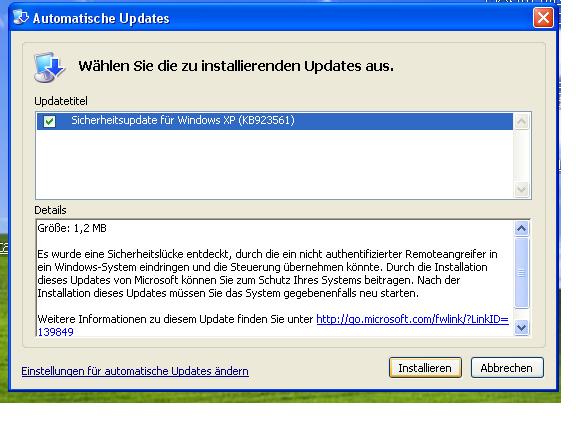This screenshot has height=432, width=576.
Task: Click the Details scrollbar thumb
Action: [x=522, y=273]
